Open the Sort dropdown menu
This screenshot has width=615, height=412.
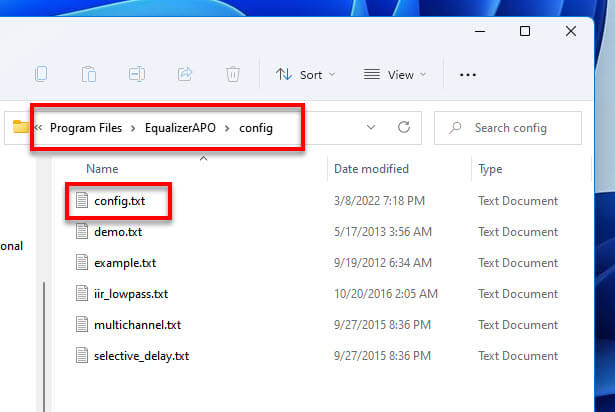point(306,75)
